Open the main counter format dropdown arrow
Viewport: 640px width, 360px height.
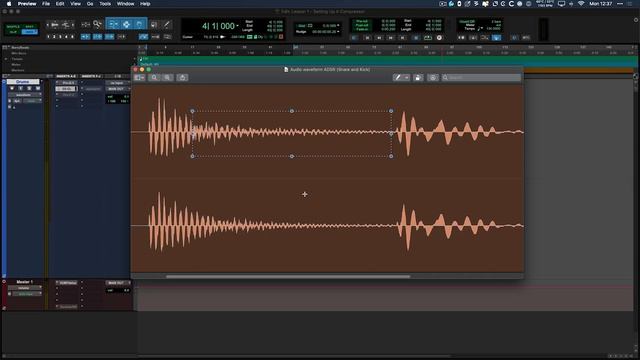pos(238,26)
